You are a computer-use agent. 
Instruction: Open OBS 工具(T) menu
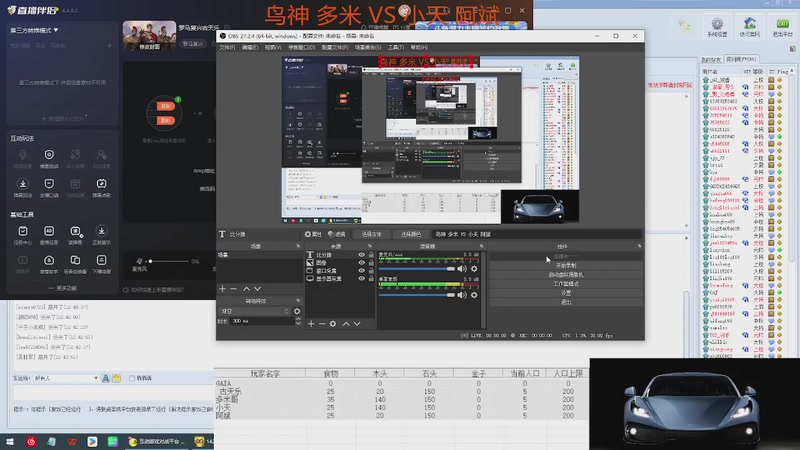[395, 47]
